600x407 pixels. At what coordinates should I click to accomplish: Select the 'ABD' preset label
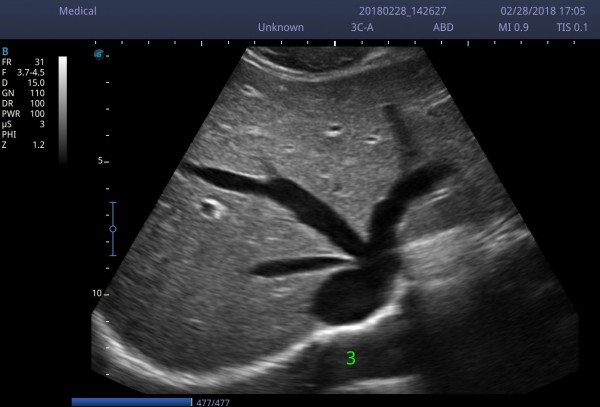click(x=443, y=28)
